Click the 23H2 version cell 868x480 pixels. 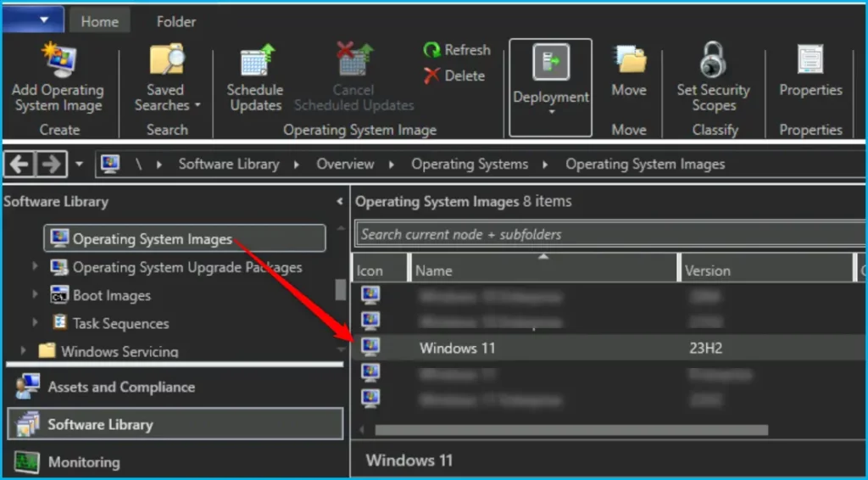coord(706,349)
